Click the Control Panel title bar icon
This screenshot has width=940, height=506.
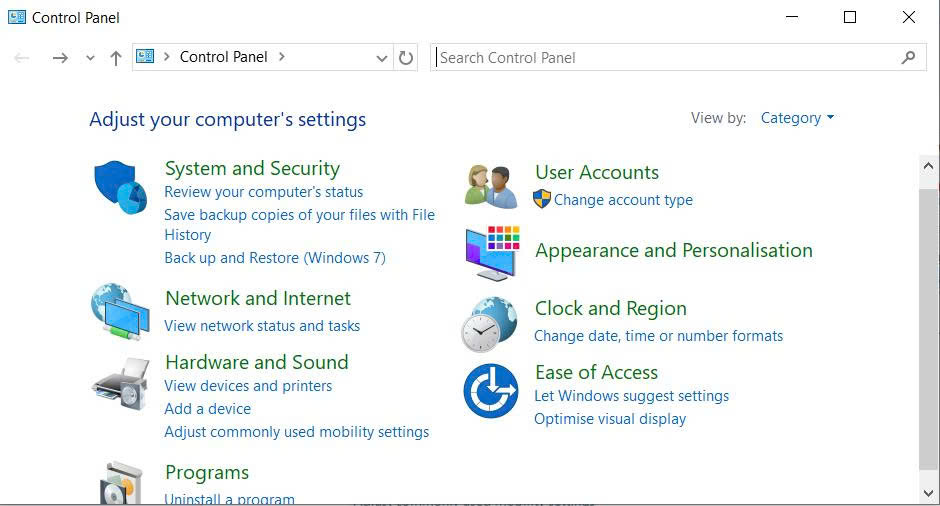17,17
